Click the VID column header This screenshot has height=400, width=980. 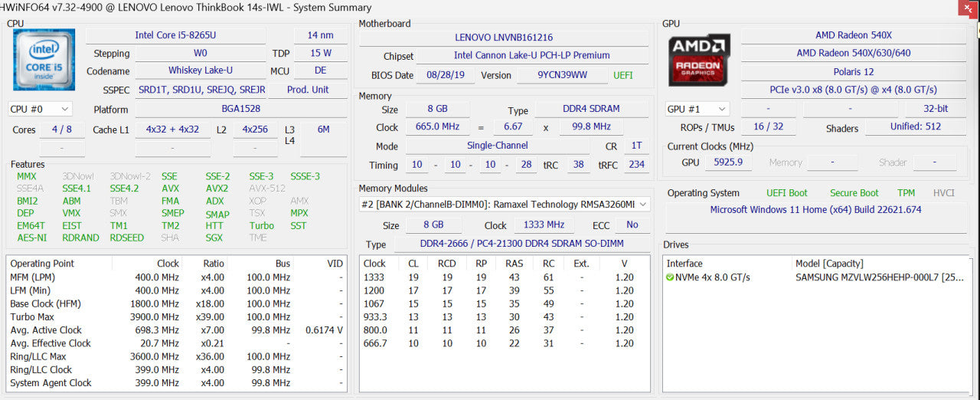[x=335, y=264]
